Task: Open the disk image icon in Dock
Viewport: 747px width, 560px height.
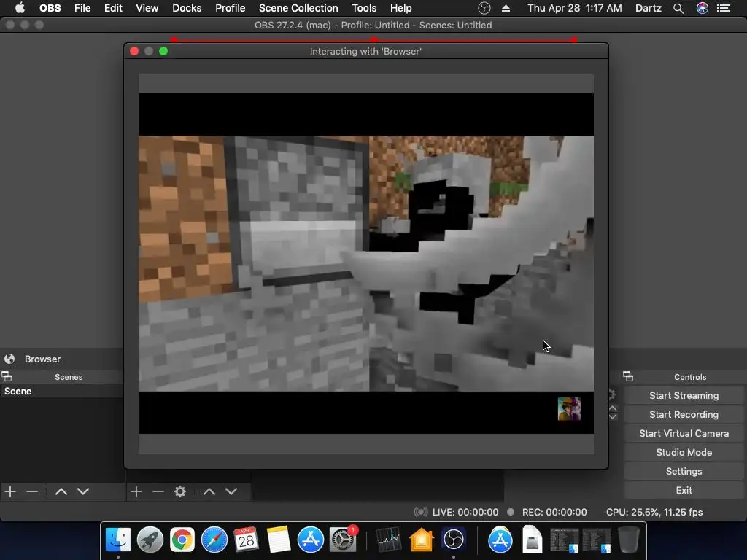Action: point(532,540)
